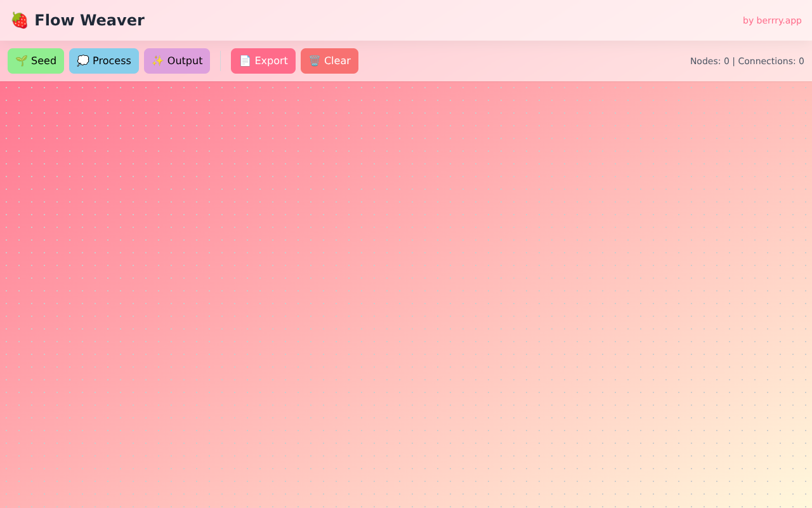Click the sparkles icon on the Output button
The height and width of the screenshot is (508, 812).
(157, 60)
